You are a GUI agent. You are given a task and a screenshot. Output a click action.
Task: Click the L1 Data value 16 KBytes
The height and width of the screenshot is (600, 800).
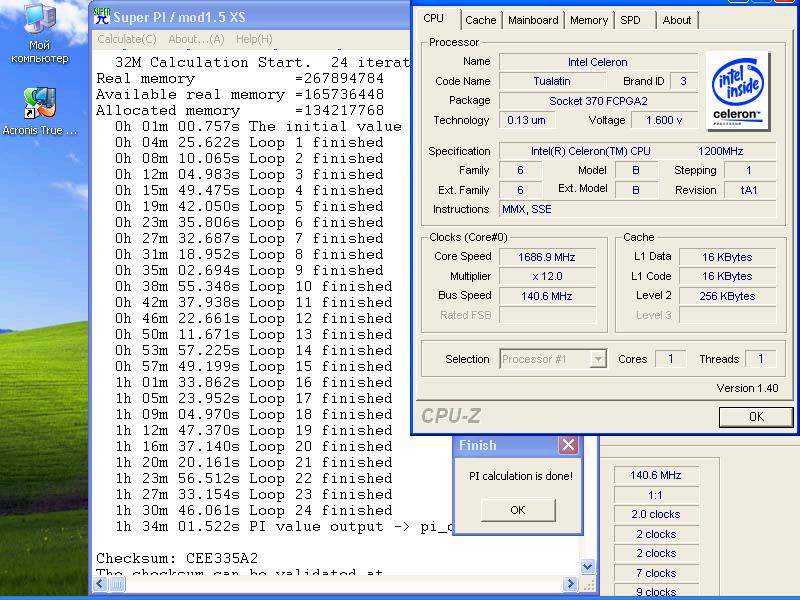(727, 257)
